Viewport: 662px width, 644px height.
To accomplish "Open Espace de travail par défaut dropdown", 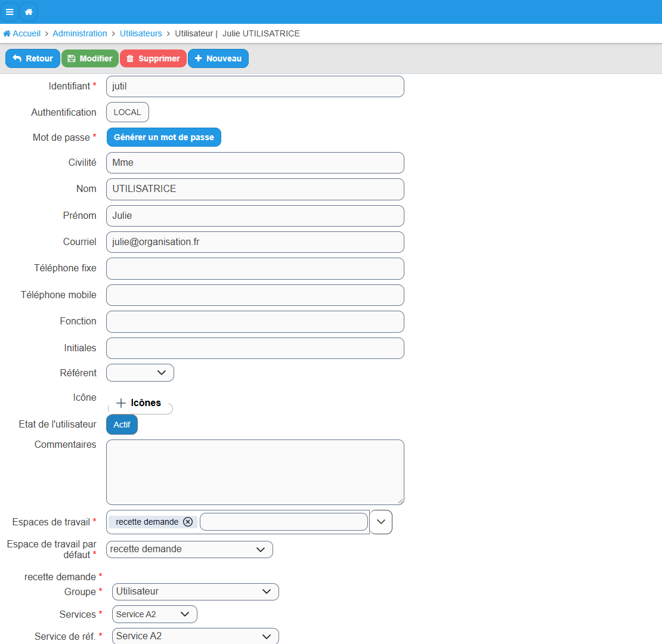I will click(x=190, y=549).
